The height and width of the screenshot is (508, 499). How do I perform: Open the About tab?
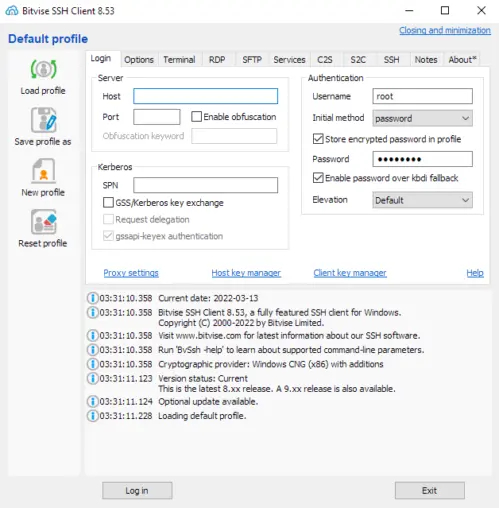[x=462, y=60]
